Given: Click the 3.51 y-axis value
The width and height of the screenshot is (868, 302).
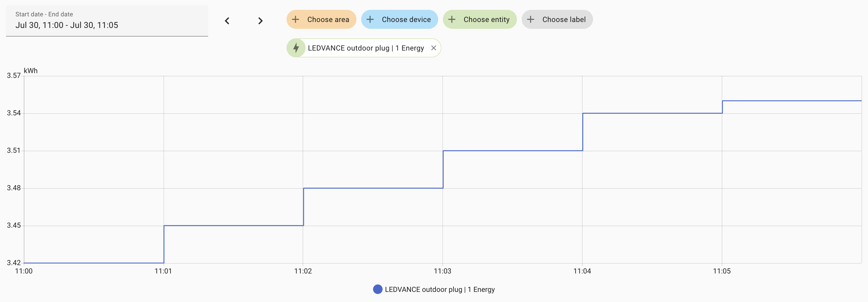Looking at the screenshot, I should point(14,150).
